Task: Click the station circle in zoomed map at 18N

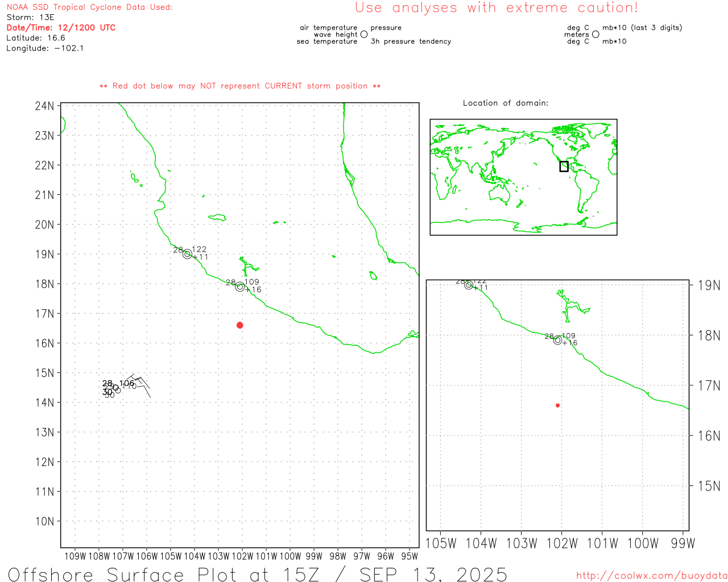Action: pos(558,340)
